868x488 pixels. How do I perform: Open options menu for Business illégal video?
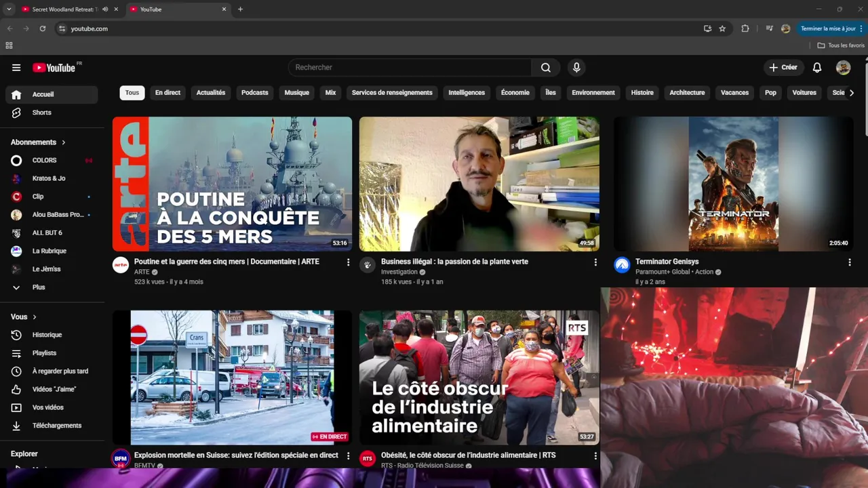[x=595, y=262]
